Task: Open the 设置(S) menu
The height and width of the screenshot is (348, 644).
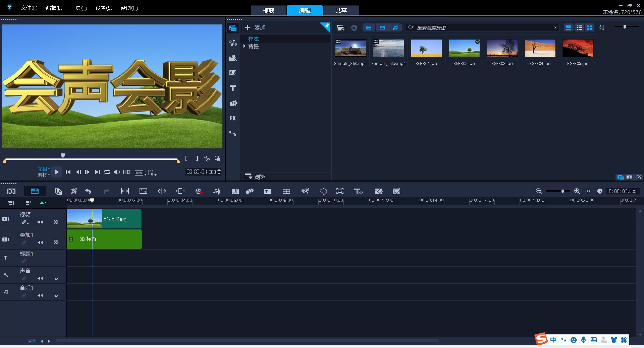Action: (x=104, y=8)
